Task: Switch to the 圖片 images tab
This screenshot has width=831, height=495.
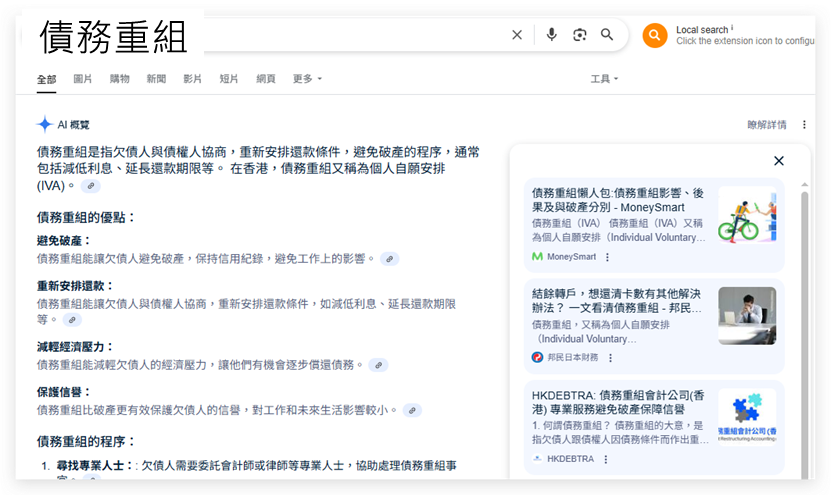Action: 83,79
